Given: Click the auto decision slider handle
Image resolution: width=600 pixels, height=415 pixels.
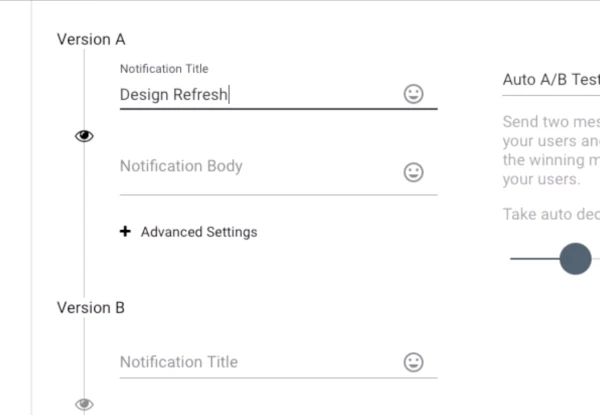Looking at the screenshot, I should (x=575, y=258).
